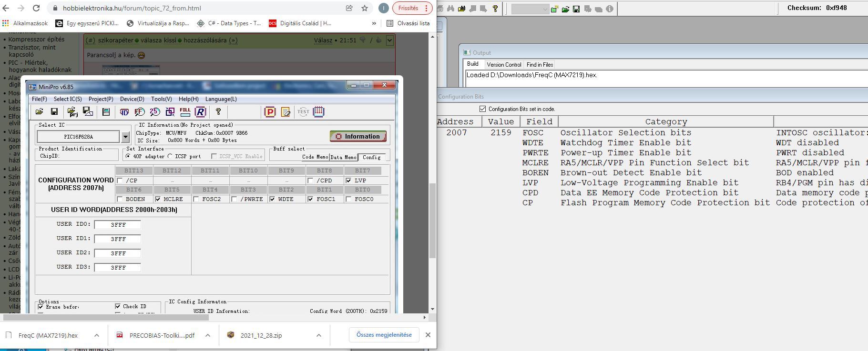Viewport: 868px width, 351px height.
Task: Bookmark page with the star icon
Action: coord(365,8)
